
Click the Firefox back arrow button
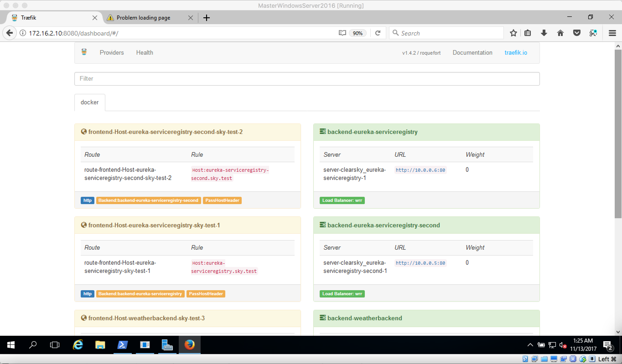9,33
